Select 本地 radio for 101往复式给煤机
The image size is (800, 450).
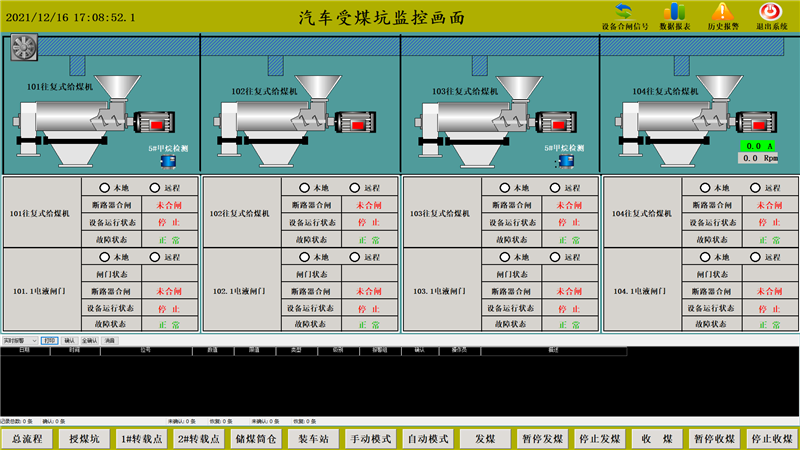[x=104, y=187]
